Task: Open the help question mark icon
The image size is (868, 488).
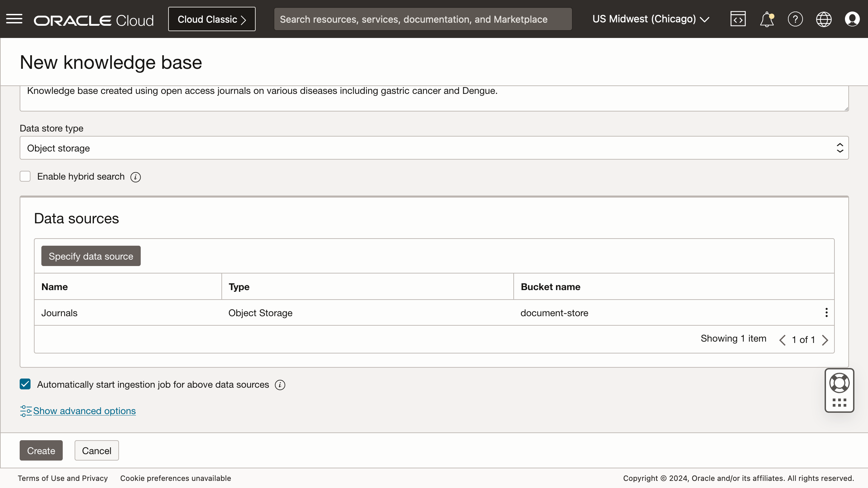Action: [x=795, y=19]
